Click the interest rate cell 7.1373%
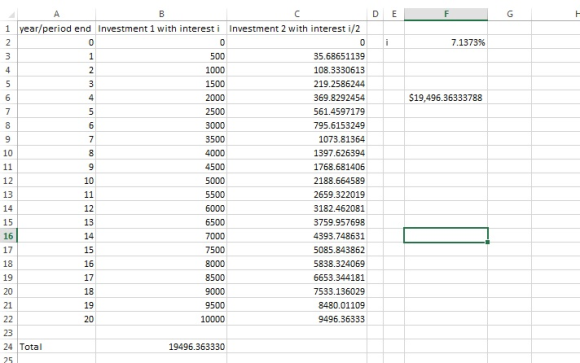 446,42
